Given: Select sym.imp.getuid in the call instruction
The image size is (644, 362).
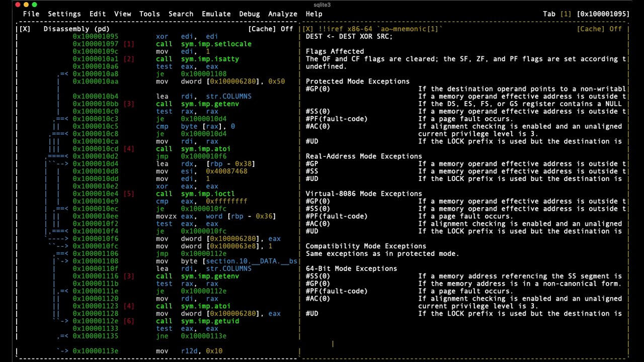Looking at the screenshot, I should point(210,321).
